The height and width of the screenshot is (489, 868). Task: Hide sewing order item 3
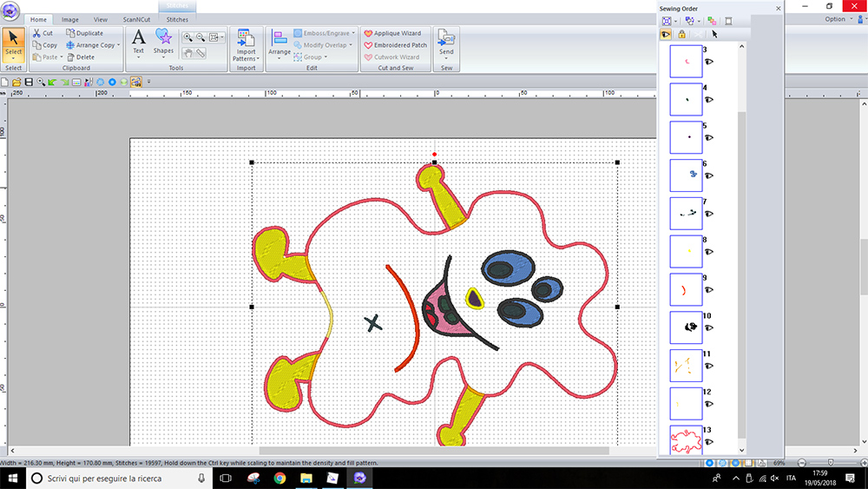point(709,62)
